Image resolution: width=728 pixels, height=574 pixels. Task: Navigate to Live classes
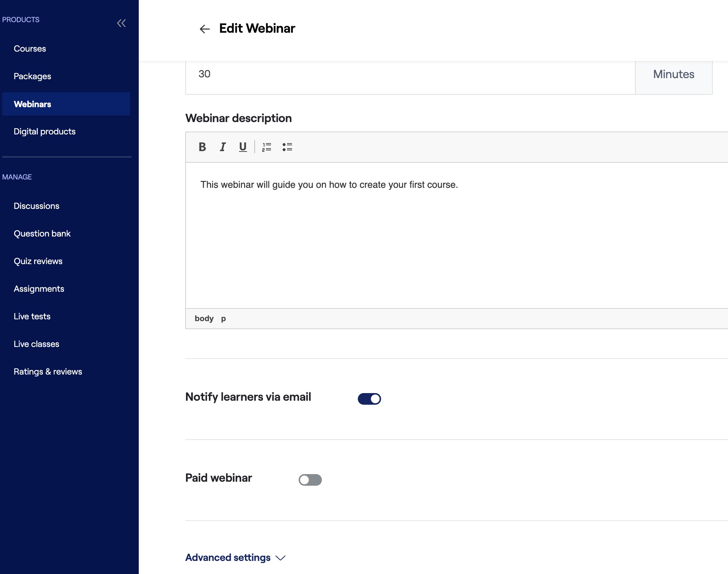(36, 344)
